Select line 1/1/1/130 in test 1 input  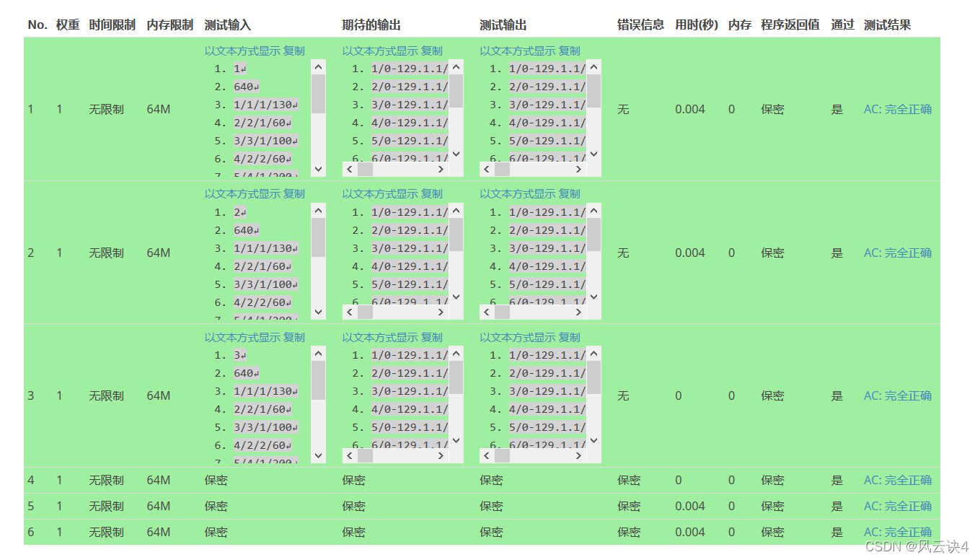[x=266, y=105]
